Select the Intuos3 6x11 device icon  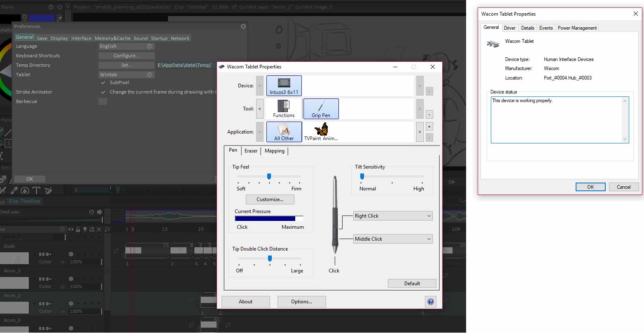284,86
